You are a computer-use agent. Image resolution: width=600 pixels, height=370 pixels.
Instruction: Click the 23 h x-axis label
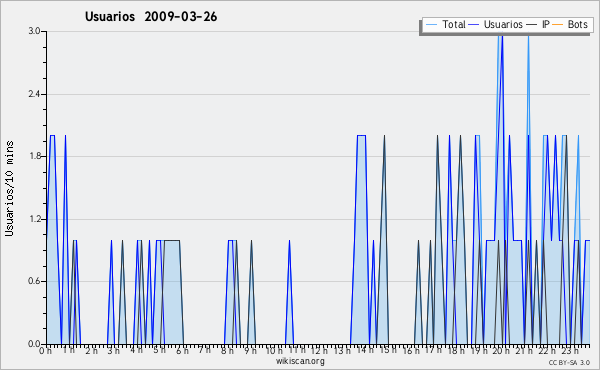tap(569, 351)
